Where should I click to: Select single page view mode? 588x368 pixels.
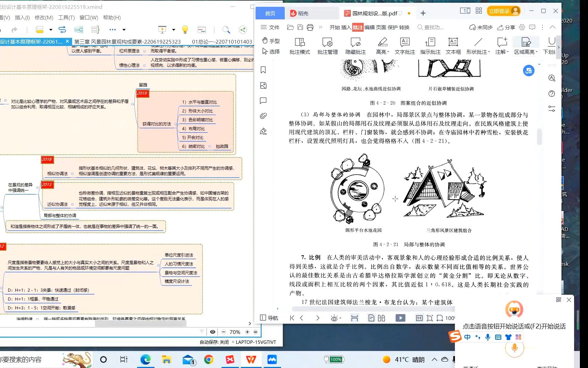click(371, 318)
